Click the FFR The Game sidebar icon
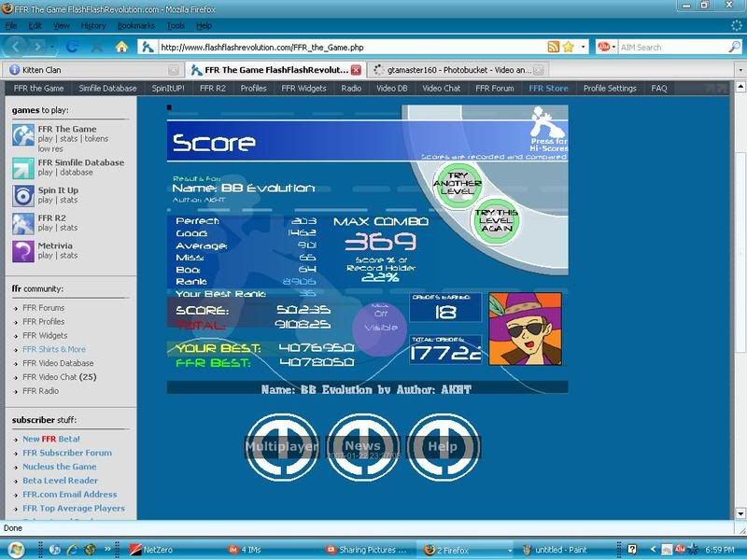747x560 pixels. (23, 134)
